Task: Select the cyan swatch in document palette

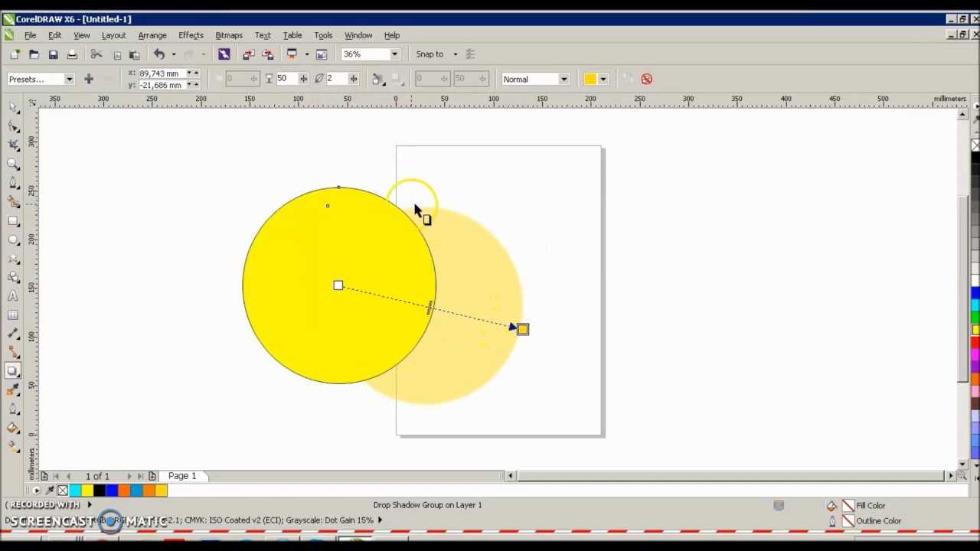Action: [x=75, y=491]
